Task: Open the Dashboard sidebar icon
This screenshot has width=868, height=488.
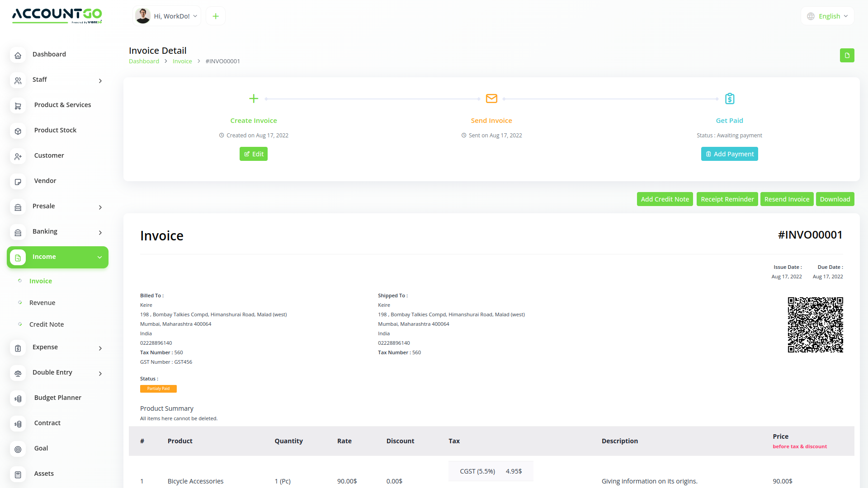Action: coord(18,55)
